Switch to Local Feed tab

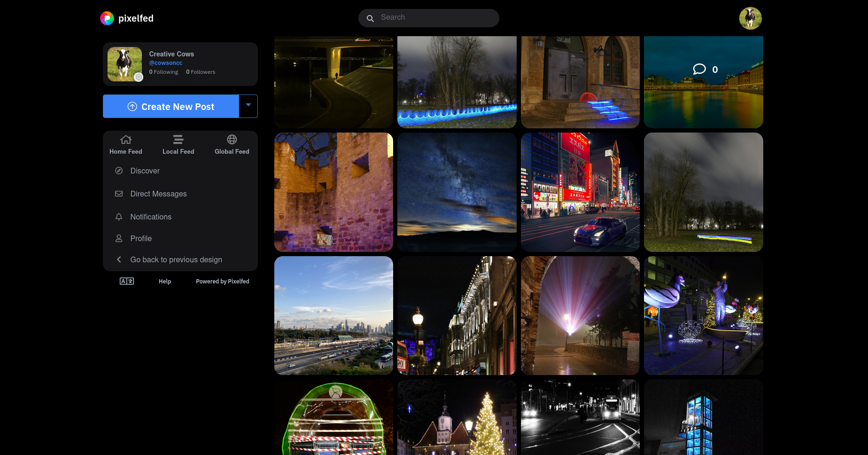(x=178, y=144)
